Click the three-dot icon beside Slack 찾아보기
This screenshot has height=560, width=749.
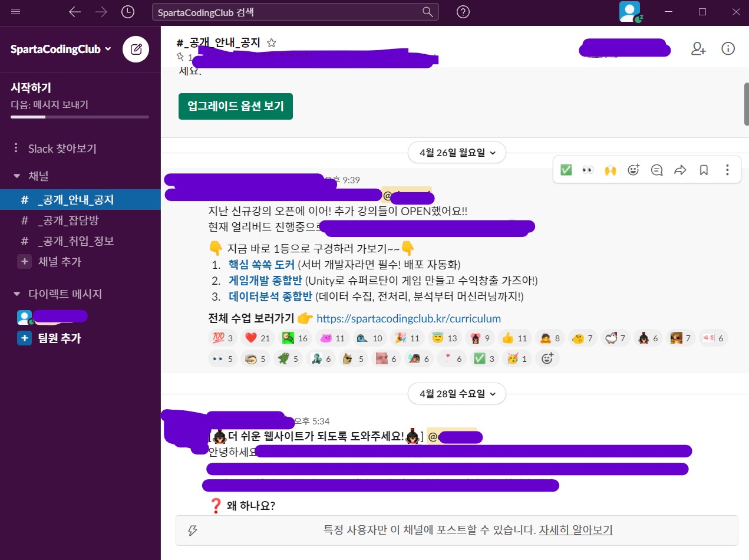(x=16, y=148)
